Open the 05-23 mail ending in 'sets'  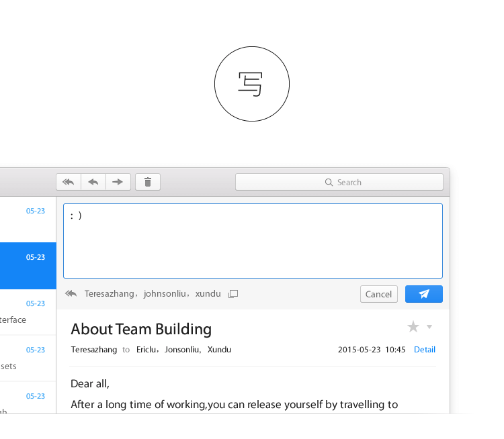click(28, 358)
